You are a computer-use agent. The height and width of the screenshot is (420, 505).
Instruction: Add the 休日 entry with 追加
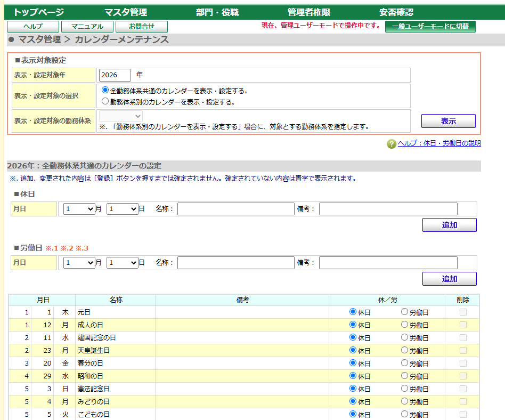point(449,225)
